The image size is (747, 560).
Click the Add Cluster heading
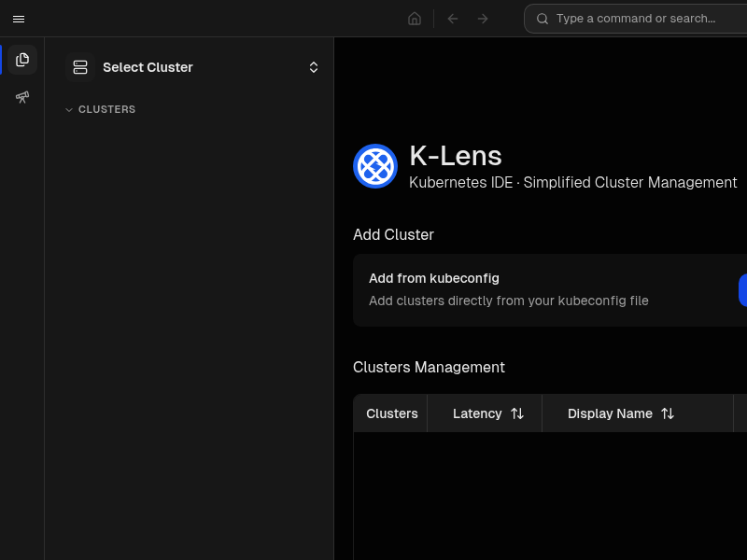(x=393, y=235)
